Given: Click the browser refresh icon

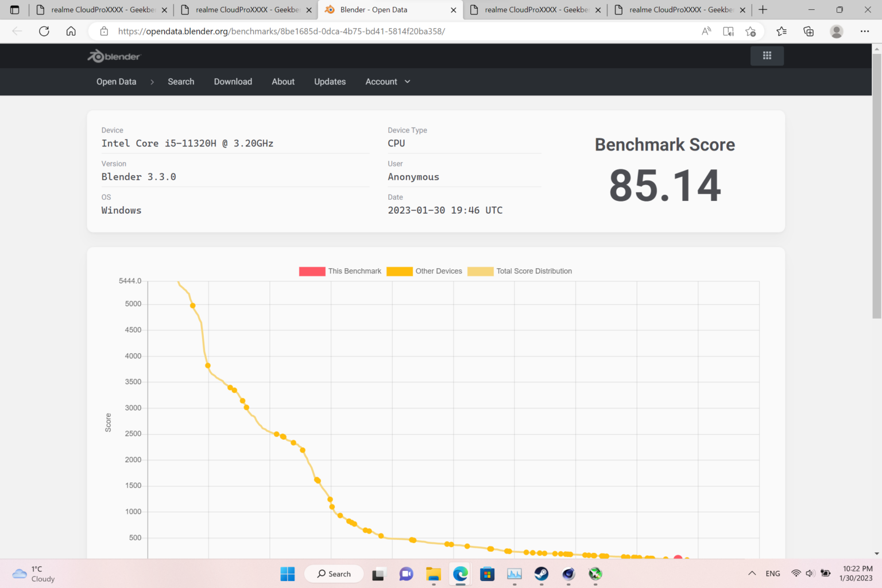Looking at the screenshot, I should point(44,31).
